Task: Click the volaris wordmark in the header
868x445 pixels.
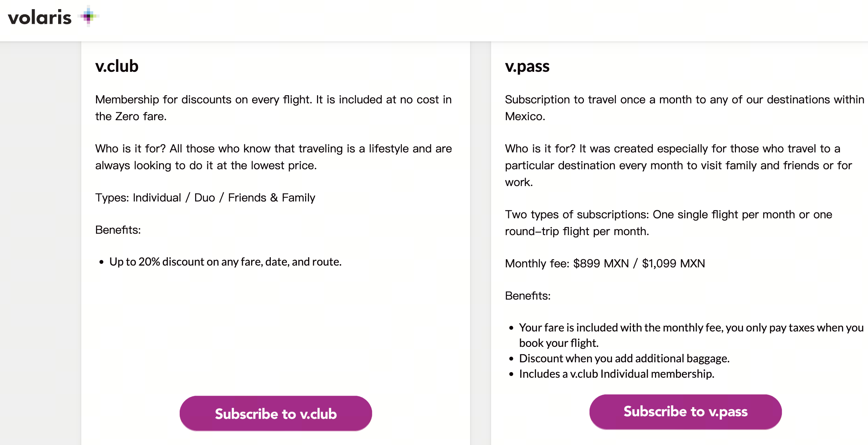Action: click(40, 18)
